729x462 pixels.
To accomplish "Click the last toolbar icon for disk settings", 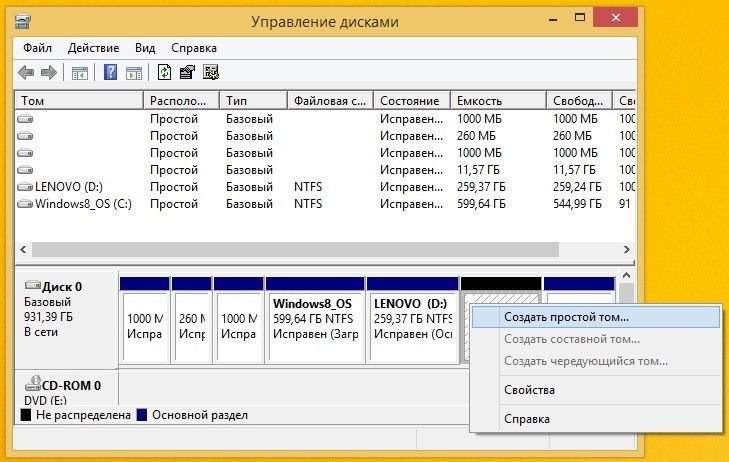I will [211, 72].
